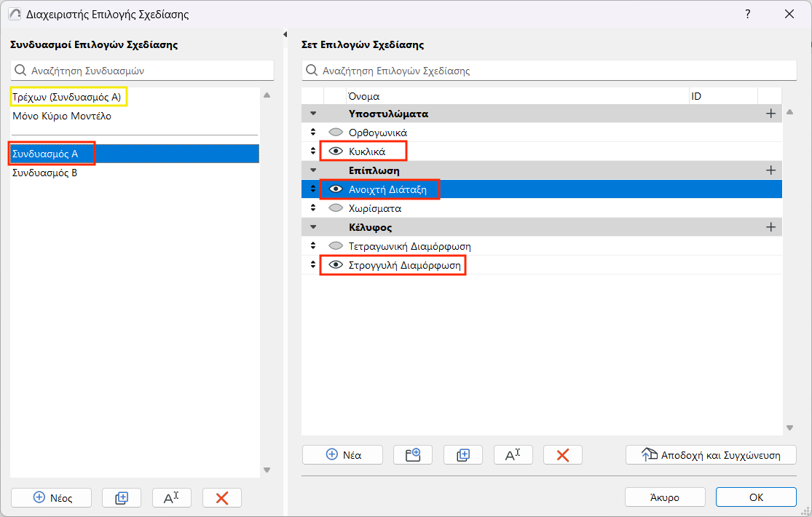Viewport: 812px width, 517px height.
Task: Show the Ορθογωνικά option via its eye
Action: coord(336,132)
